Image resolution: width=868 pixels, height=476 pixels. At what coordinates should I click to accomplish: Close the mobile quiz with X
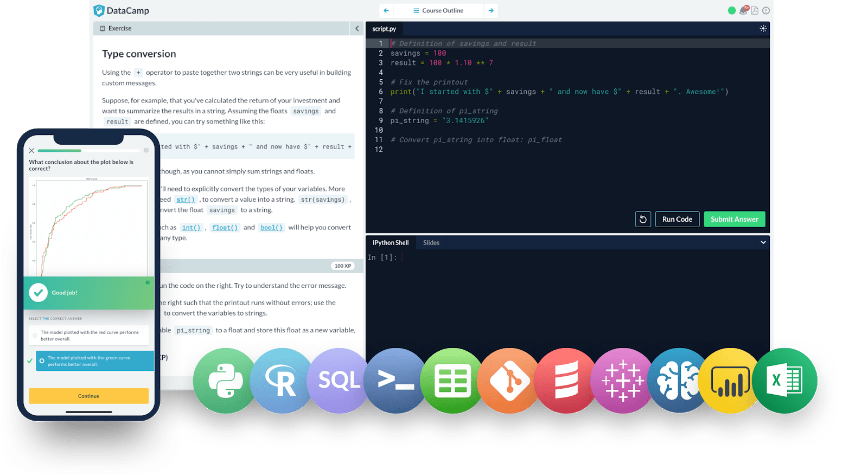[x=31, y=151]
